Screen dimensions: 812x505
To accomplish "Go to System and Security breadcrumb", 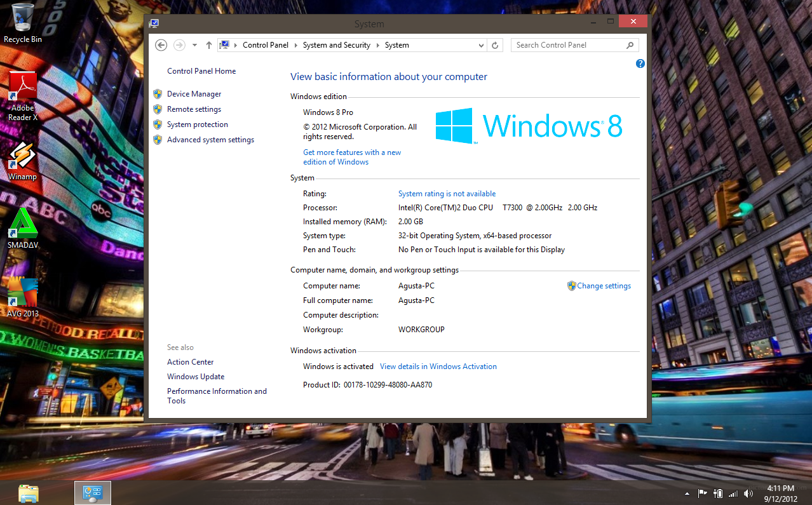I will (x=337, y=45).
